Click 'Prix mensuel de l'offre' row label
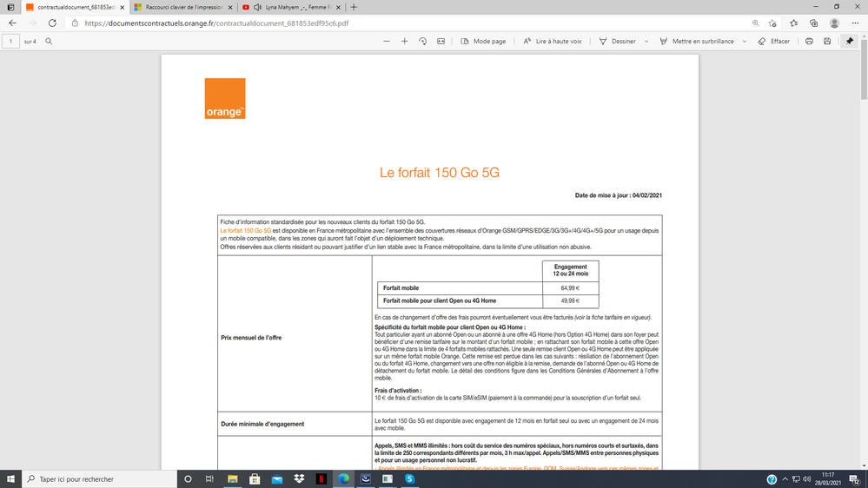This screenshot has width=868, height=488. 251,338
